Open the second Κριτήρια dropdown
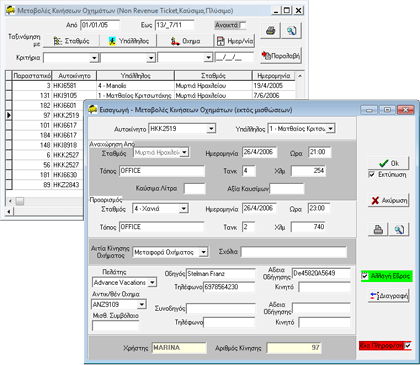The image size is (420, 365). tap(151, 58)
